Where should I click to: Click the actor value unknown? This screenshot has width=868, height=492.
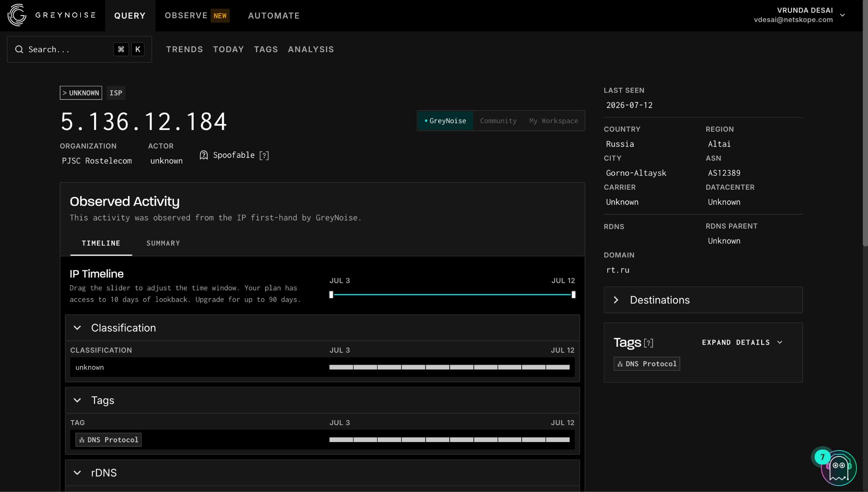(167, 161)
